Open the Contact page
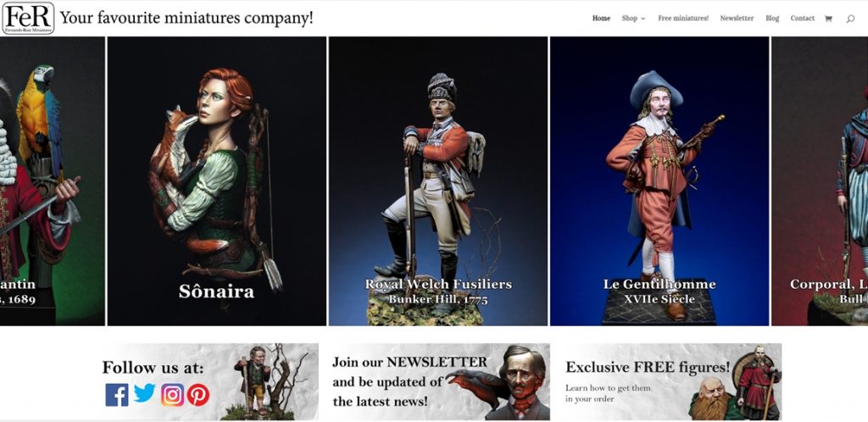 [802, 19]
